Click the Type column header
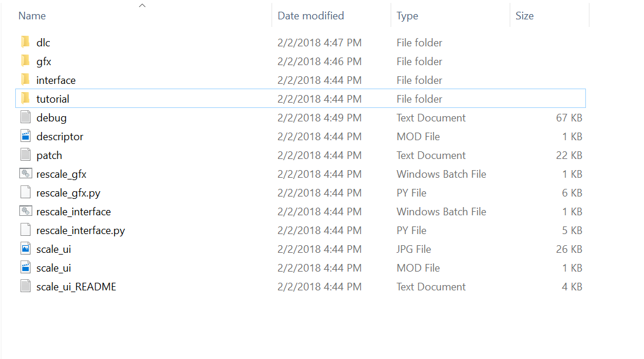644x359 pixels. tap(407, 16)
